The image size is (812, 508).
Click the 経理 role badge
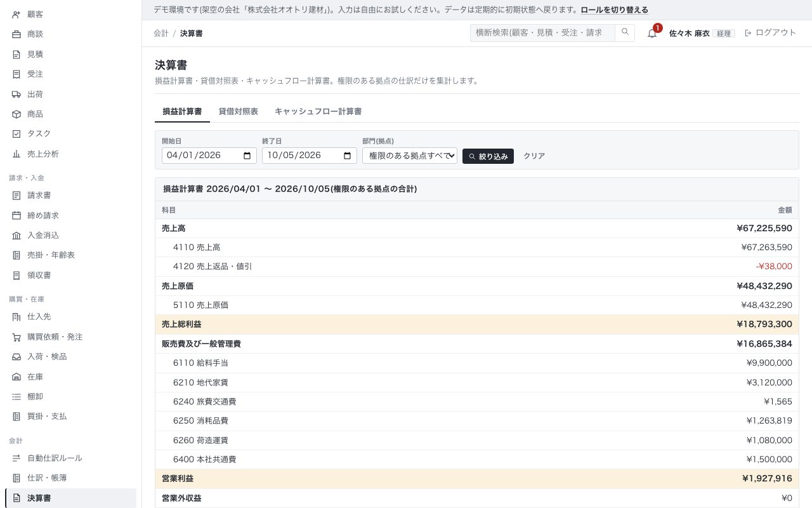[x=724, y=34]
